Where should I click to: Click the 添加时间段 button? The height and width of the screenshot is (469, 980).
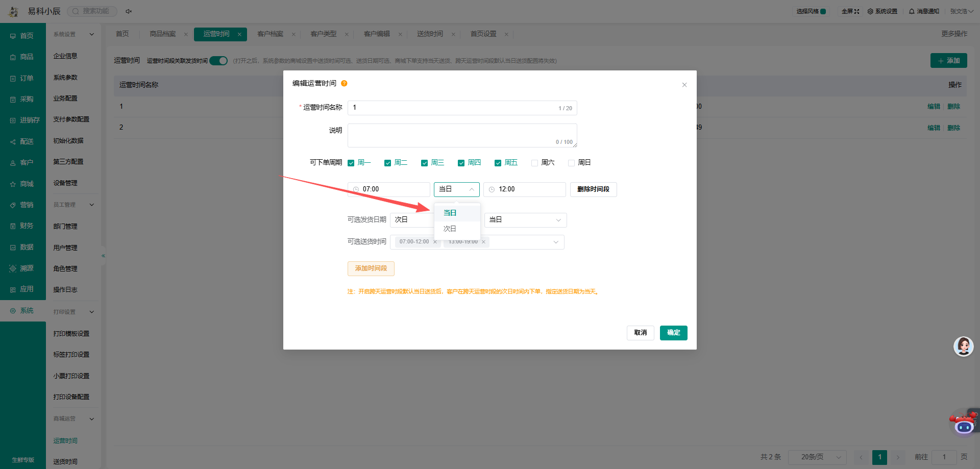point(371,268)
